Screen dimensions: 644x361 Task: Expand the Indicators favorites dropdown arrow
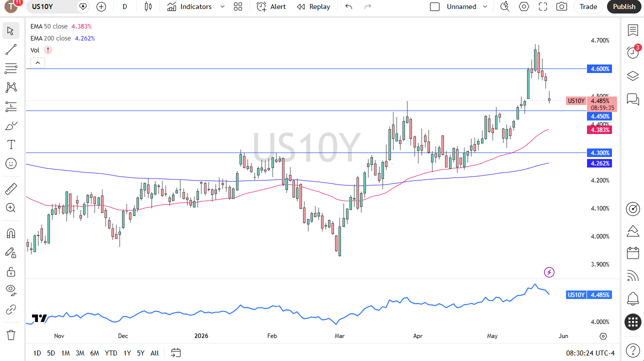pyautogui.click(x=222, y=6)
